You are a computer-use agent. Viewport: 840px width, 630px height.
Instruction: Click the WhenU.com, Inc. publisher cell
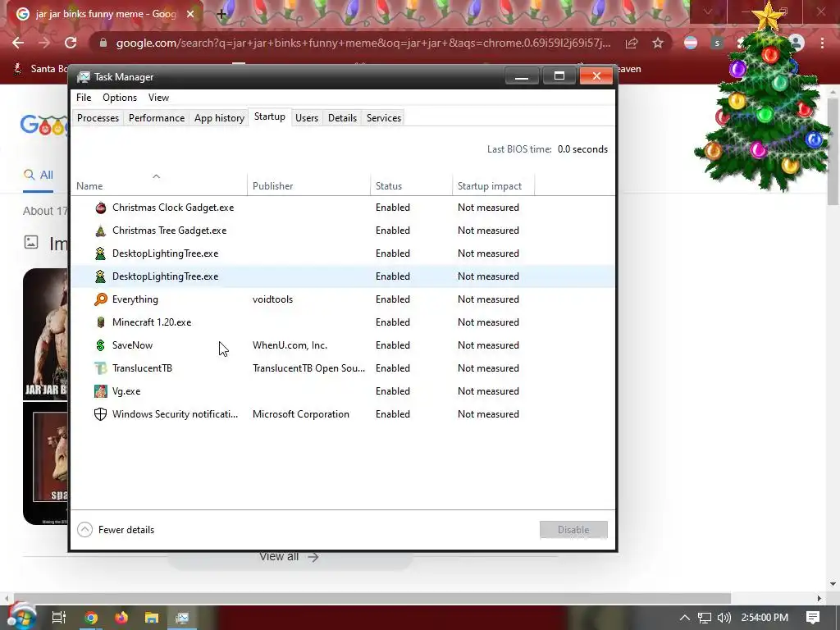[x=290, y=345]
